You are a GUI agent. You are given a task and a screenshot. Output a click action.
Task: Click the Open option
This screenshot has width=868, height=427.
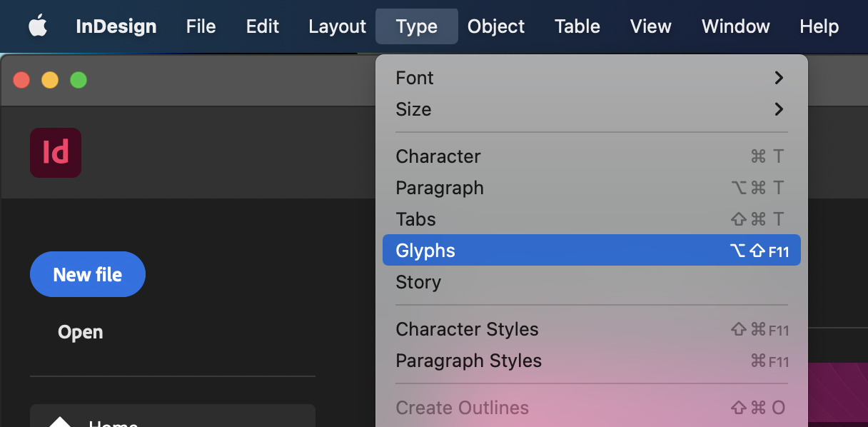click(x=79, y=331)
